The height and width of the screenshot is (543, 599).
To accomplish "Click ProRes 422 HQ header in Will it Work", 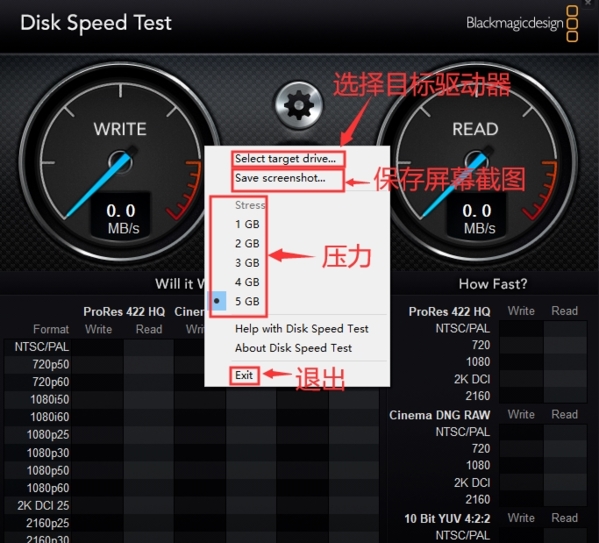I will pos(124,312).
